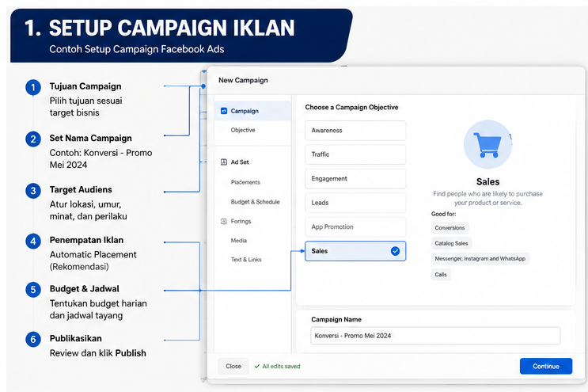Click Find people likely to purchase description

pos(487,198)
